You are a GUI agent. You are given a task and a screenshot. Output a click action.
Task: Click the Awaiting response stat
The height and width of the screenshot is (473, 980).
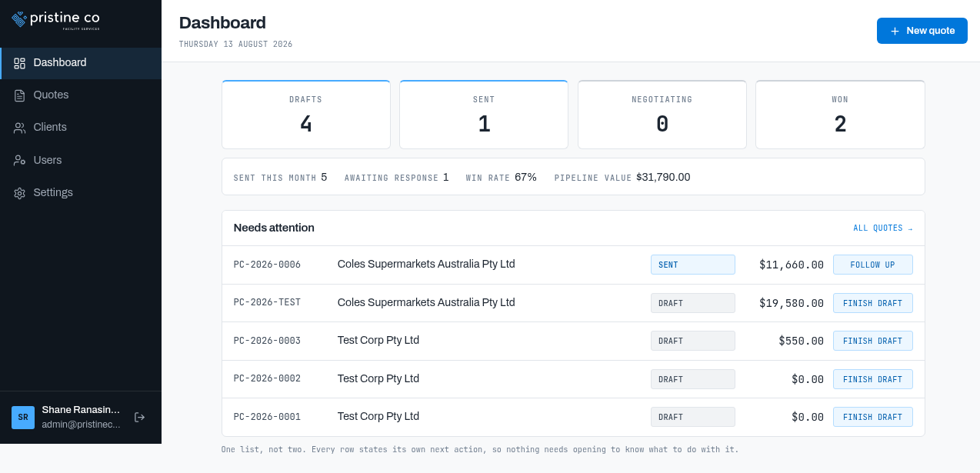pos(397,177)
